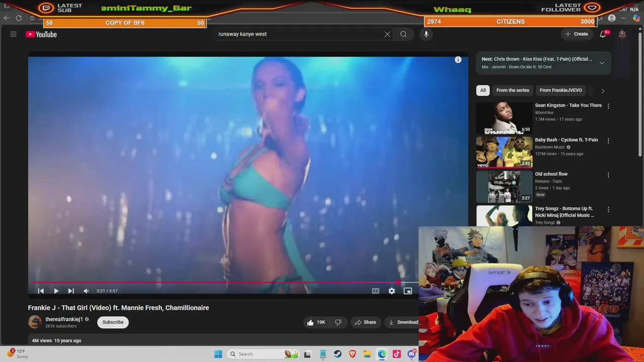Toggle closed captions on the player
This screenshot has height=362, width=644.
(x=375, y=291)
